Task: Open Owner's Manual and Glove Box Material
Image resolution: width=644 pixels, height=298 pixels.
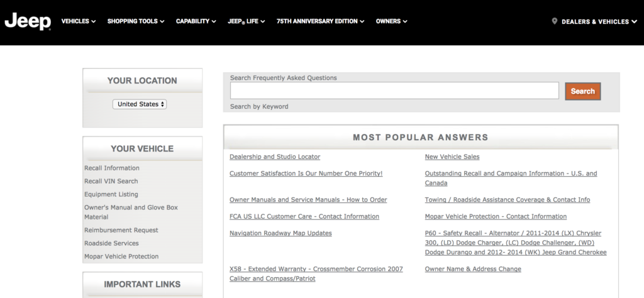Action: coord(131,212)
